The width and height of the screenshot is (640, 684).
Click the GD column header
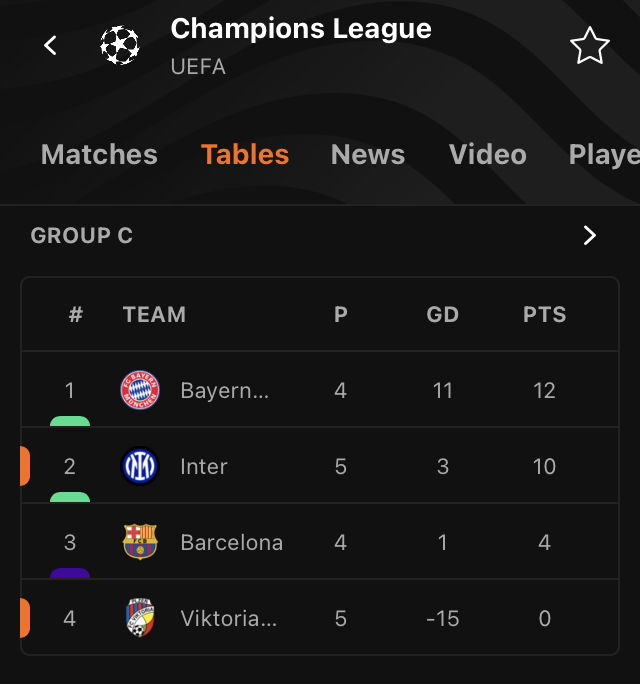pyautogui.click(x=442, y=314)
